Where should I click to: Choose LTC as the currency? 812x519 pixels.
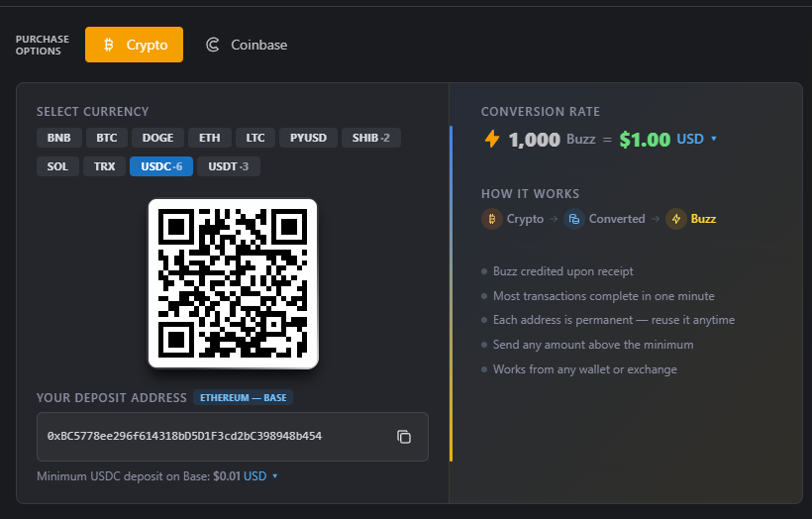pos(255,138)
